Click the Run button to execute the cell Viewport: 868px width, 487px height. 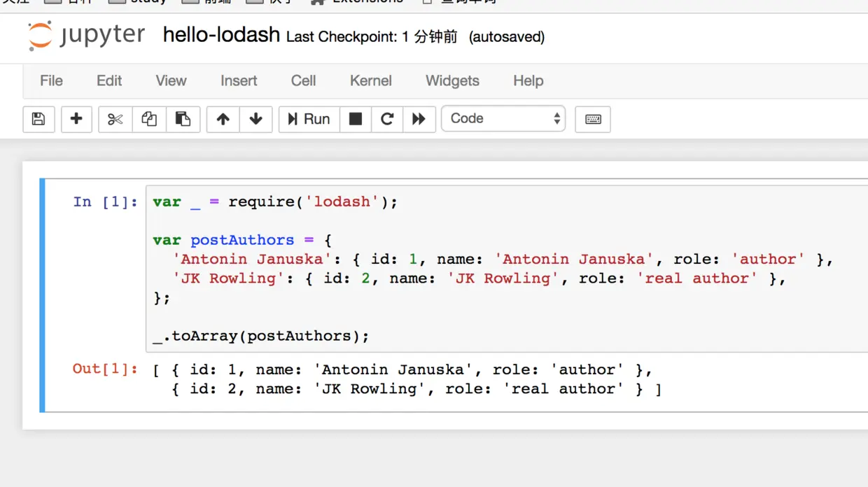(x=308, y=119)
